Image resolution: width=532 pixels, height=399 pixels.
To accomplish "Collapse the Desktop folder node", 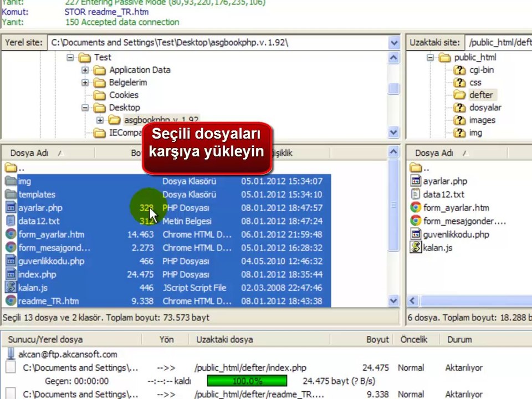I will pyautogui.click(x=85, y=108).
